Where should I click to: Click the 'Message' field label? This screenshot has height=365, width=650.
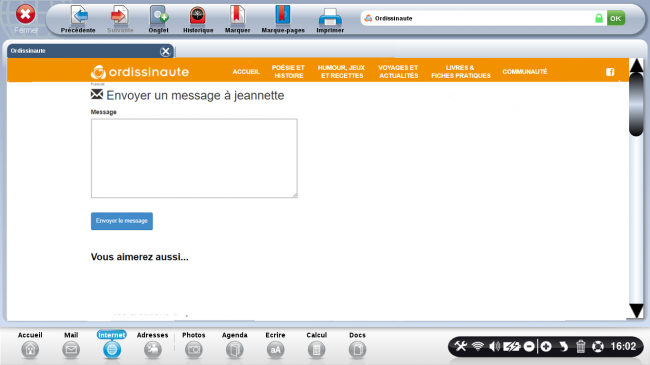point(104,112)
